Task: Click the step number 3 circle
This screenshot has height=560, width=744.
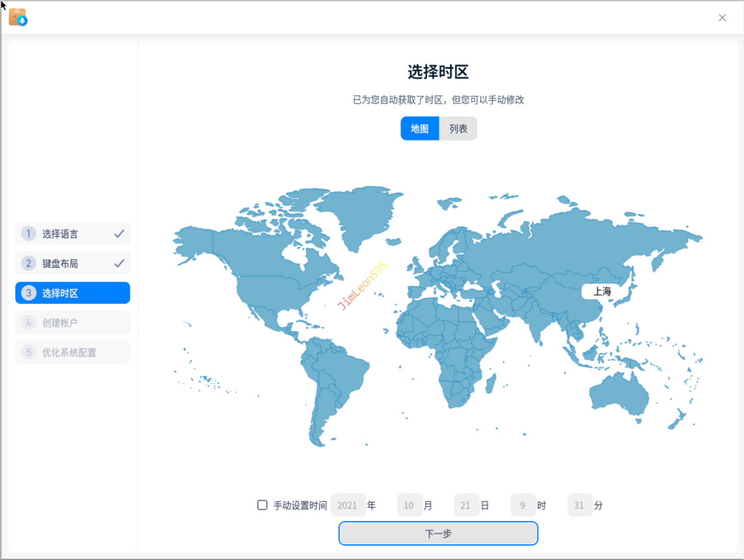Action: coord(28,293)
